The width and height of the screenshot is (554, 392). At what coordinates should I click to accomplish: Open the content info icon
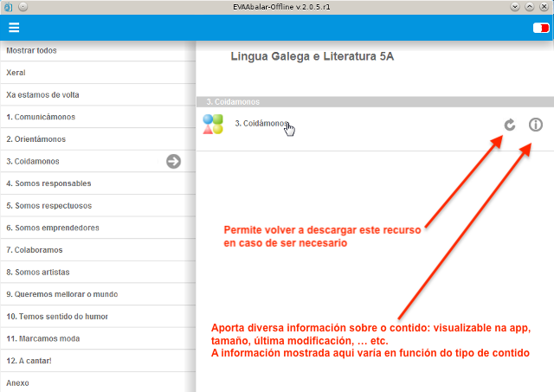pyautogui.click(x=536, y=125)
